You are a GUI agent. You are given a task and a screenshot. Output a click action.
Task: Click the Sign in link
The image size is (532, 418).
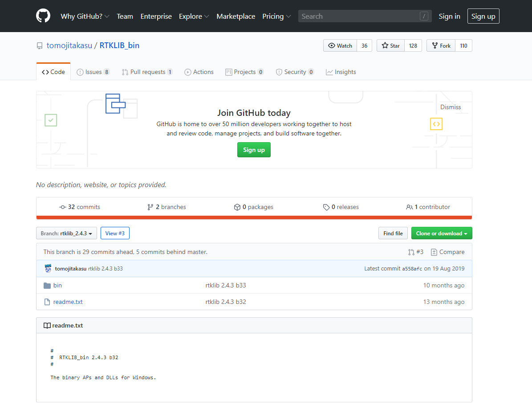449,16
